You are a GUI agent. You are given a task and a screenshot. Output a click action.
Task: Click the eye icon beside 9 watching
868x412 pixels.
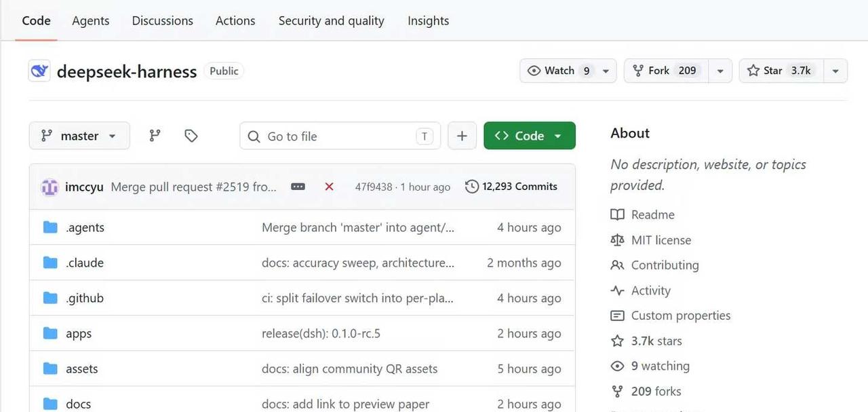click(617, 366)
